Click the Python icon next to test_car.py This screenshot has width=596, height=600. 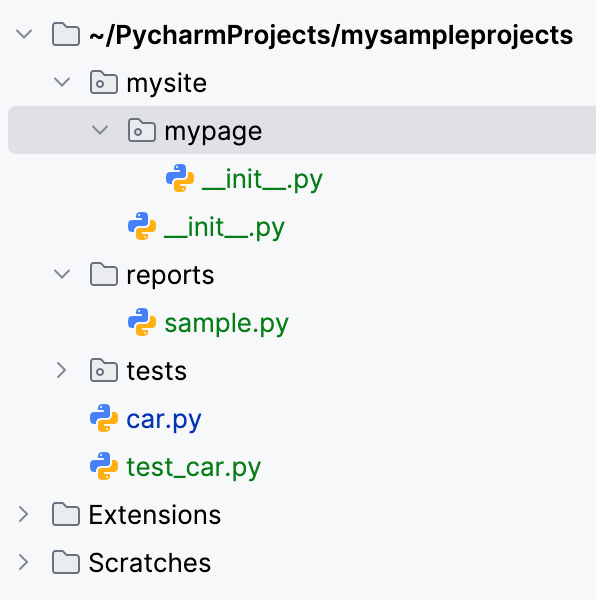click(x=104, y=466)
